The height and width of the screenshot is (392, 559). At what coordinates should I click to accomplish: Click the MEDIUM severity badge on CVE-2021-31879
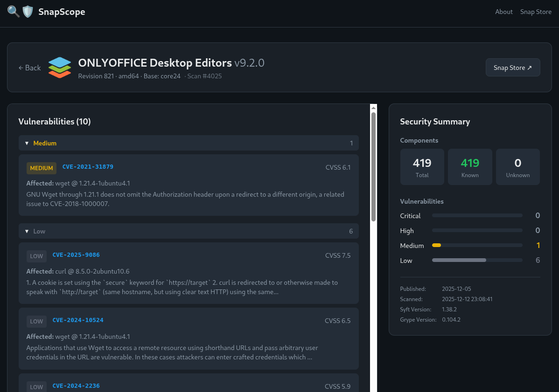(x=41, y=168)
